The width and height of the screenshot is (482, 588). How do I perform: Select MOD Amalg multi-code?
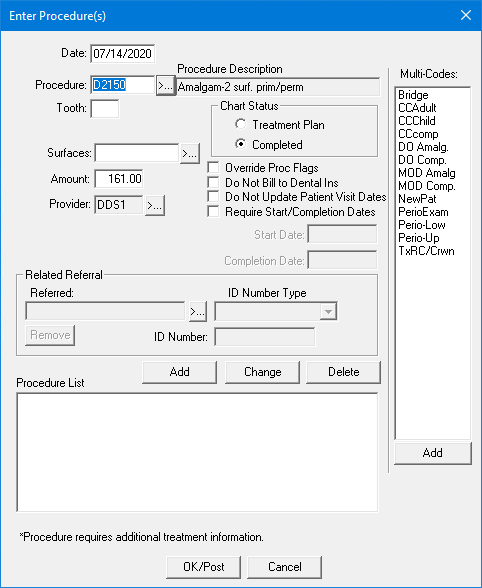427,173
